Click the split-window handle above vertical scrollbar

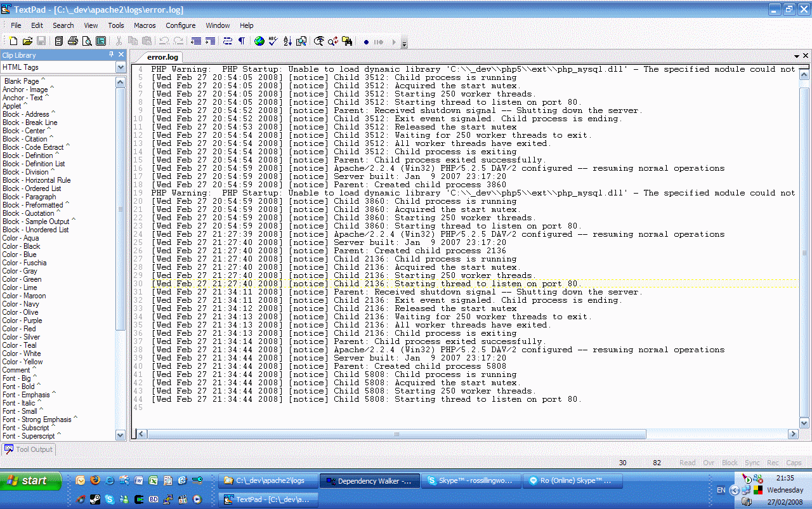(x=804, y=65)
